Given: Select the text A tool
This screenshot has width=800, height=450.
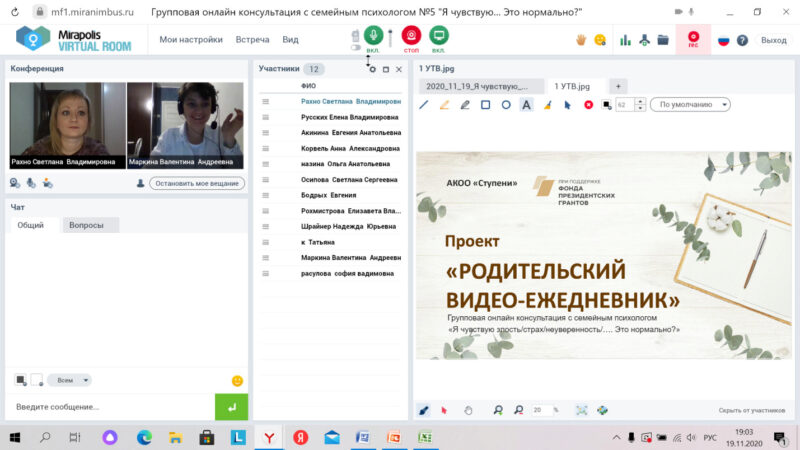Looking at the screenshot, I should (x=526, y=105).
